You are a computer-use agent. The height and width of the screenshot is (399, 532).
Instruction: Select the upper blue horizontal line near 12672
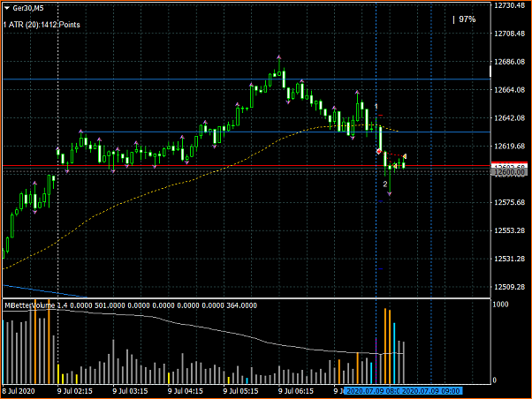(x=247, y=79)
